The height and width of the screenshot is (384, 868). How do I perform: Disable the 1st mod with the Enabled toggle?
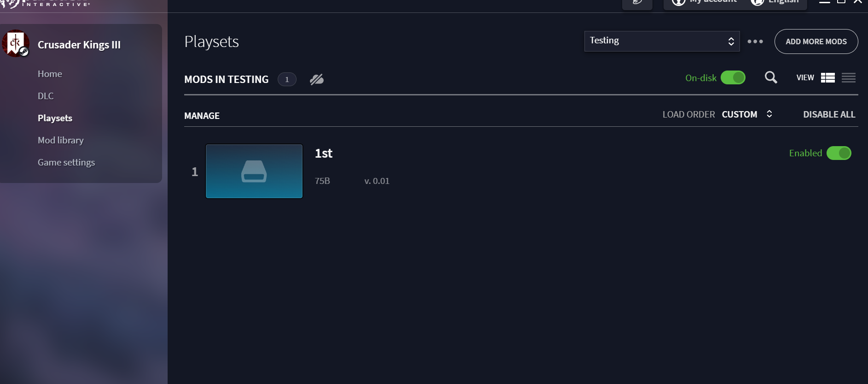(839, 153)
